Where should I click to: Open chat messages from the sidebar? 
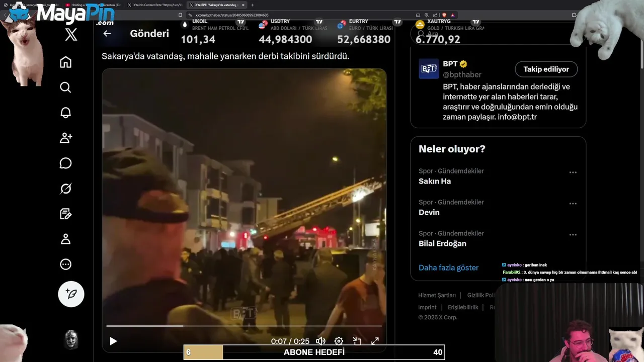tap(65, 163)
